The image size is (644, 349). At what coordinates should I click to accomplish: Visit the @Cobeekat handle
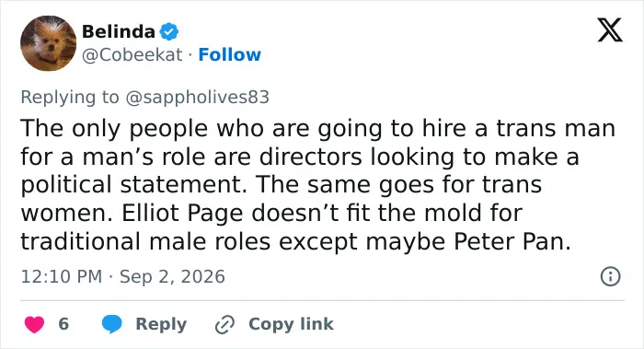[132, 54]
